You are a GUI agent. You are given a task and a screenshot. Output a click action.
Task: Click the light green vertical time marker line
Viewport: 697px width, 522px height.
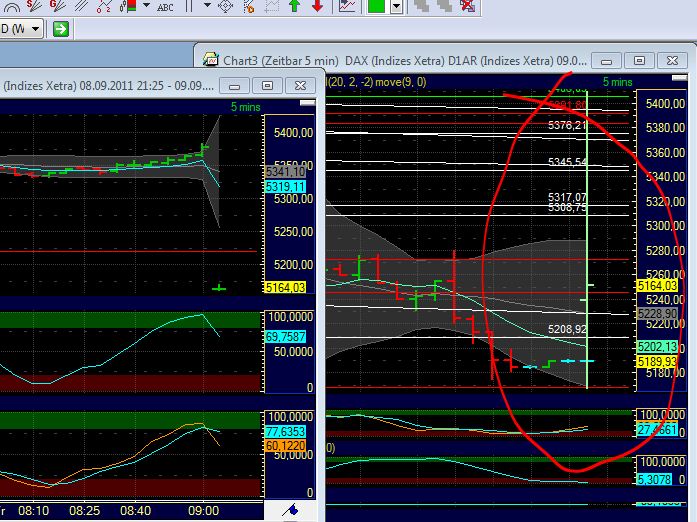tap(588, 239)
